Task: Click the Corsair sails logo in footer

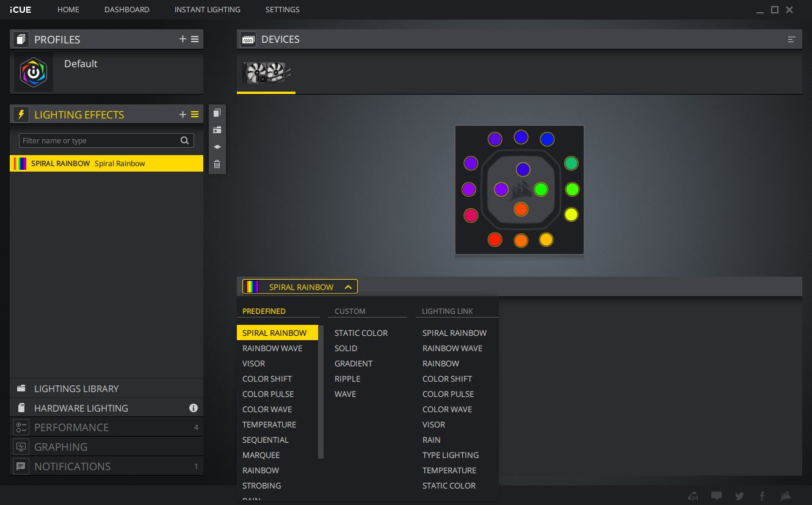Action: [x=786, y=496]
